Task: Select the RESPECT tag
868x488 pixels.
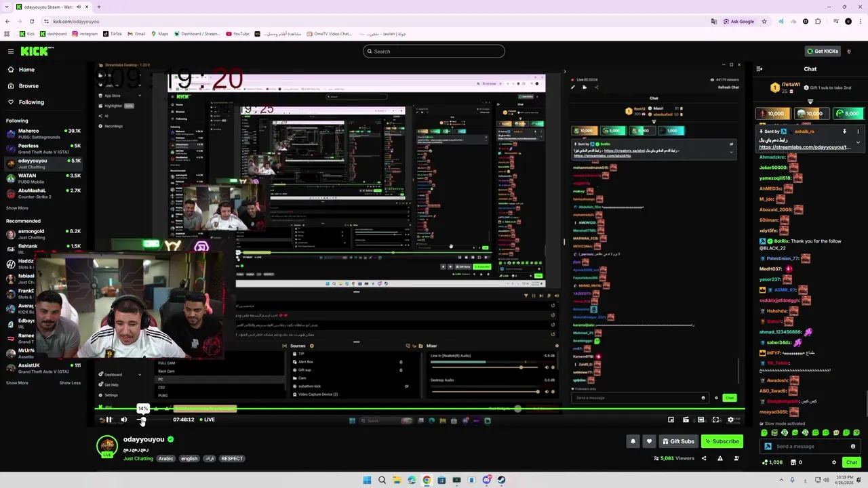Action: (x=232, y=459)
